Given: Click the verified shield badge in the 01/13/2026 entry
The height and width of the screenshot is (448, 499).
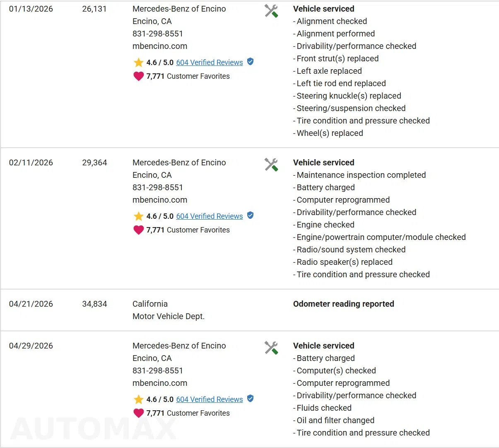Looking at the screenshot, I should click(x=250, y=62).
